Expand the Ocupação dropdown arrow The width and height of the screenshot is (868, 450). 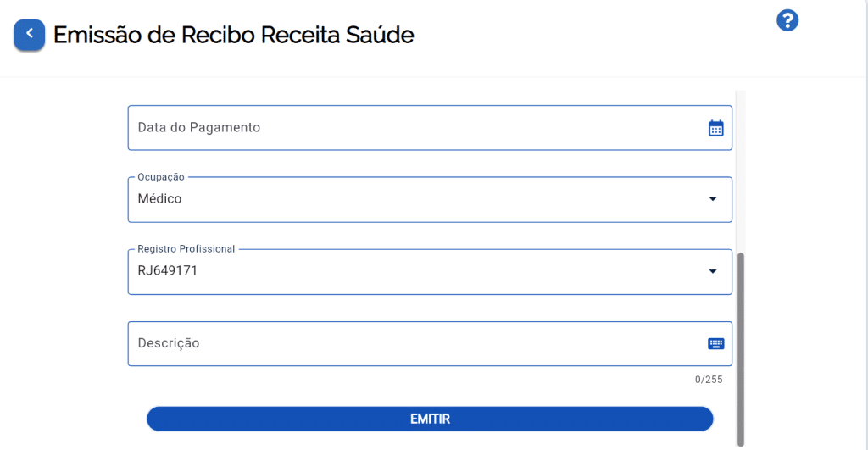tap(713, 199)
